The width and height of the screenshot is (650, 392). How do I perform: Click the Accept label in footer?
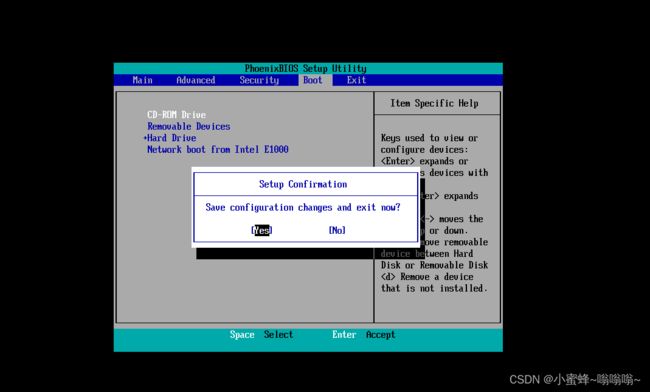point(381,334)
